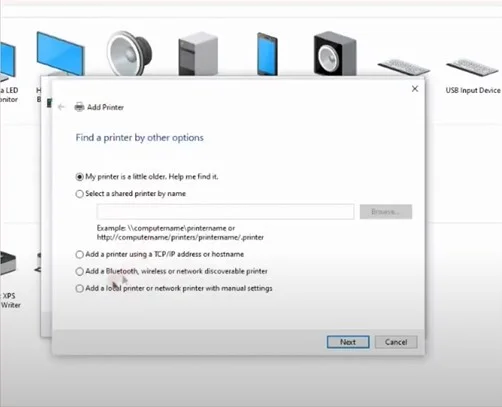Click the Cancel button
Image resolution: width=502 pixels, height=407 pixels.
[396, 342]
